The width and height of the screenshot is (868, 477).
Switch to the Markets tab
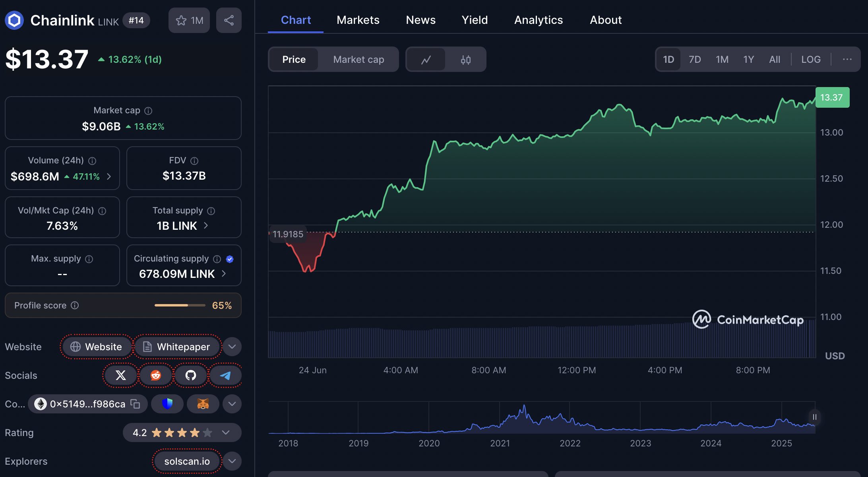point(358,20)
